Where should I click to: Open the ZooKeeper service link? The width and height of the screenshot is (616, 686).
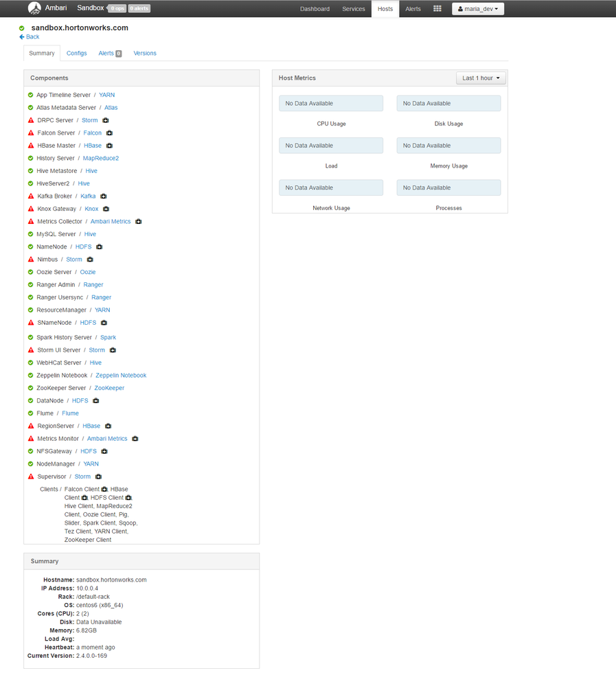click(x=109, y=389)
